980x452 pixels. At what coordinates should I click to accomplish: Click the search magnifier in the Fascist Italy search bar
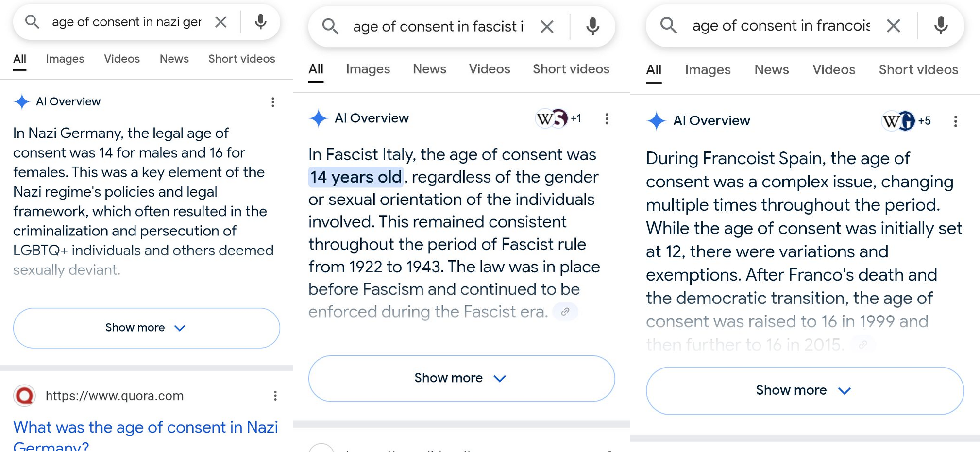[330, 26]
